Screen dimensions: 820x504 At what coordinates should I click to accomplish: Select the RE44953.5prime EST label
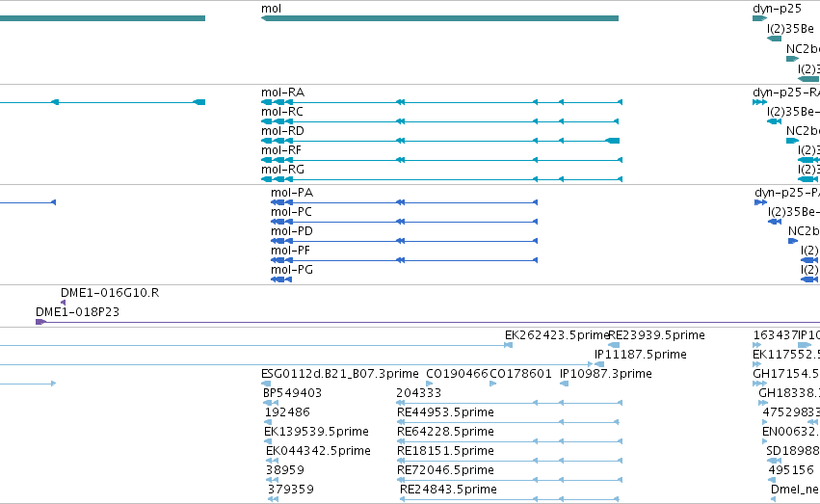click(445, 412)
